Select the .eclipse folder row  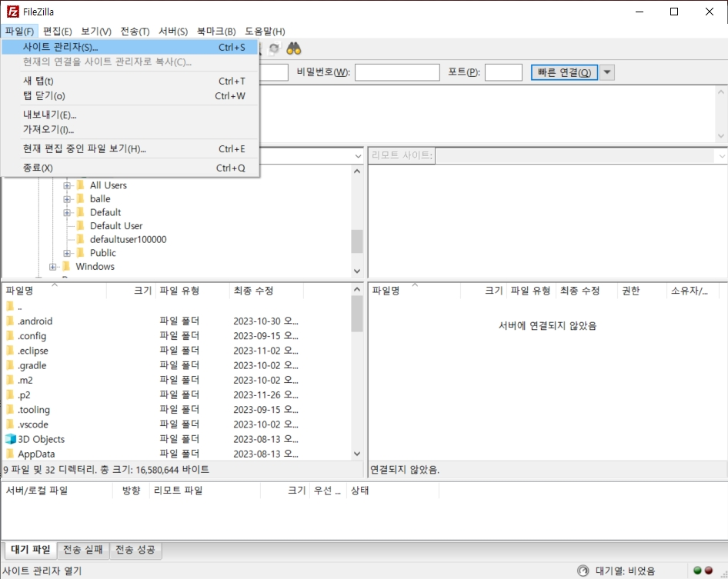pyautogui.click(x=176, y=351)
